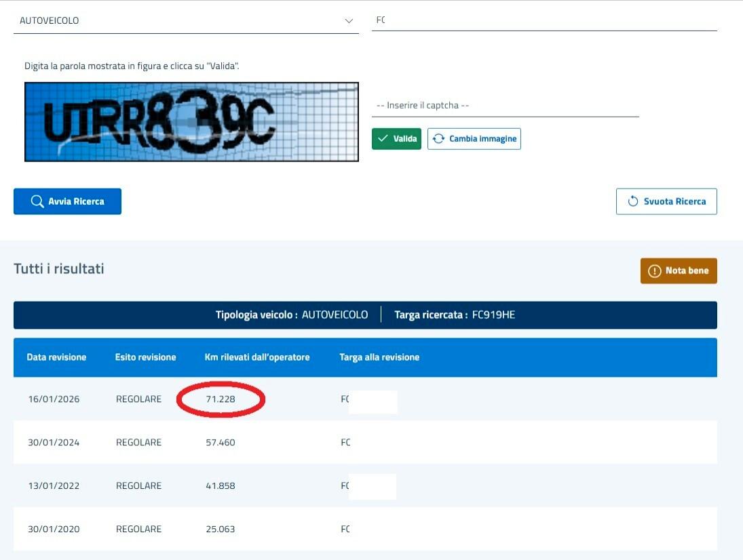
Task: Open the Nota bene notice
Action: [679, 271]
